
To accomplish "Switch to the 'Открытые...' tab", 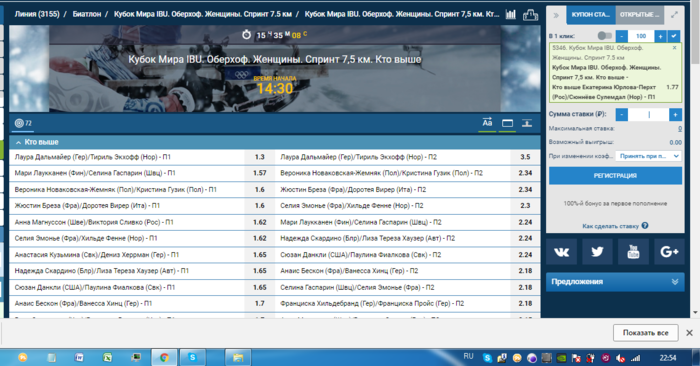I will 639,15.
